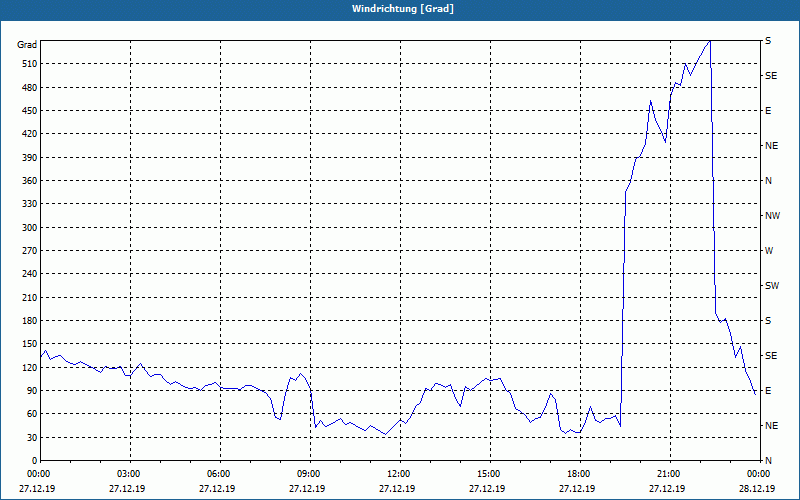This screenshot has height=500, width=800.
Task: Click the 28.12.19 date label
Action: click(x=757, y=488)
